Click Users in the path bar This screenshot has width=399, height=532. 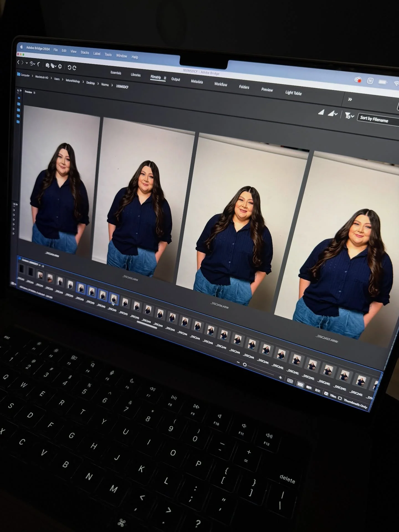coord(57,79)
